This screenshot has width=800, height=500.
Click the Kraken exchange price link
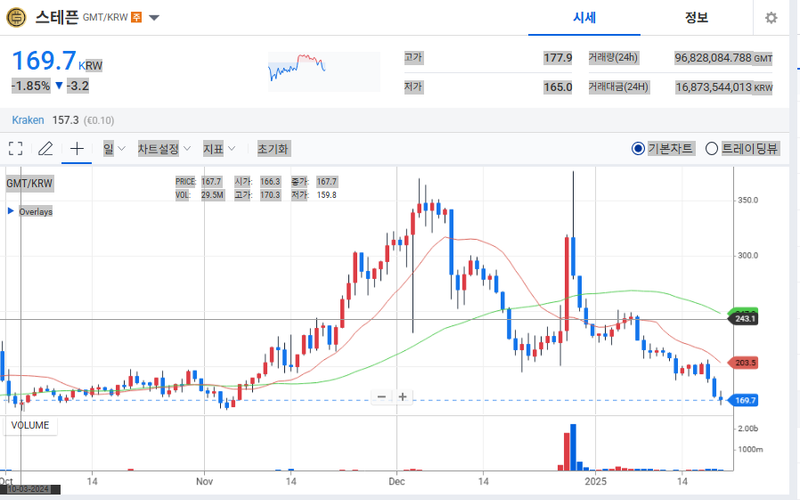coord(28,120)
